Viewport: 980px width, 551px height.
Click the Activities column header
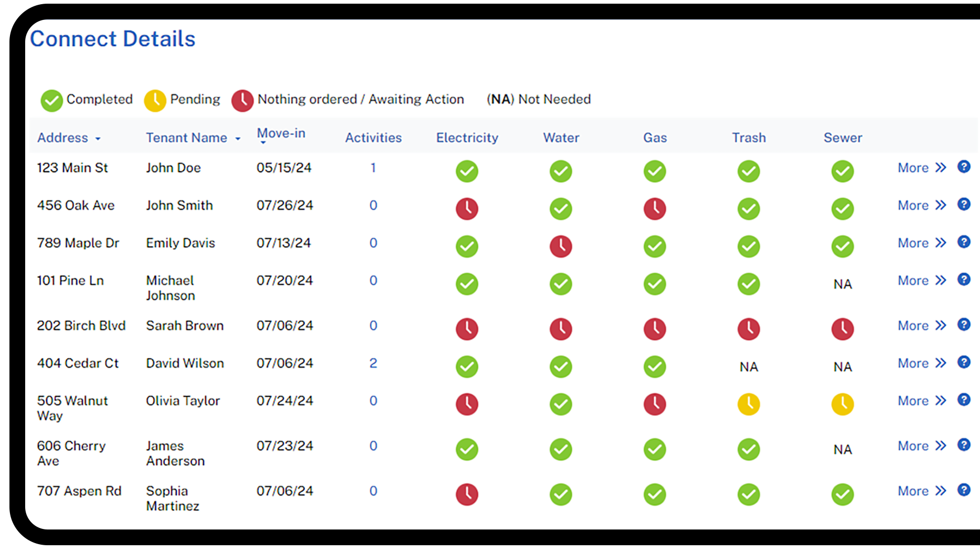373,137
